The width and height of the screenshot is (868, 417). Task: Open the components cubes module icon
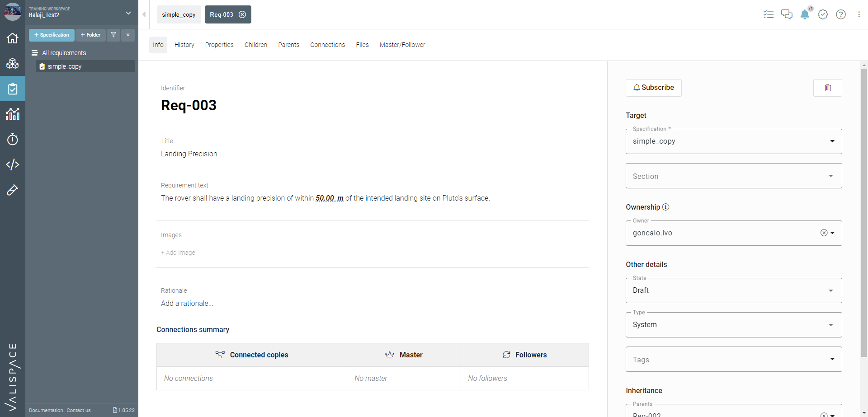(x=13, y=63)
